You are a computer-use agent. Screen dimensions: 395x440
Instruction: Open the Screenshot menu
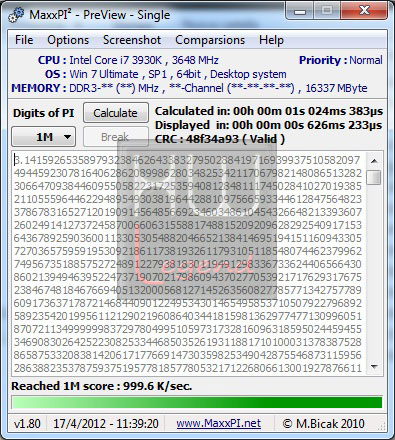pyautogui.click(x=132, y=40)
